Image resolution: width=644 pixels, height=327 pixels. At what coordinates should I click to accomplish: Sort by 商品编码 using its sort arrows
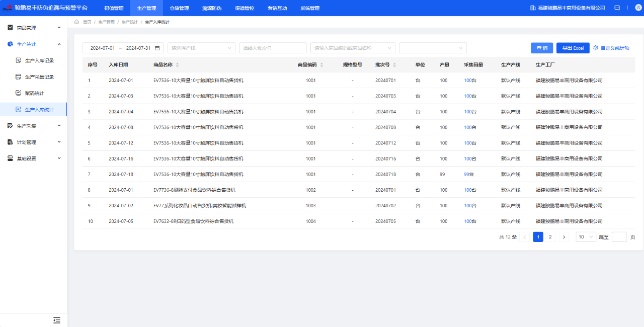point(321,65)
